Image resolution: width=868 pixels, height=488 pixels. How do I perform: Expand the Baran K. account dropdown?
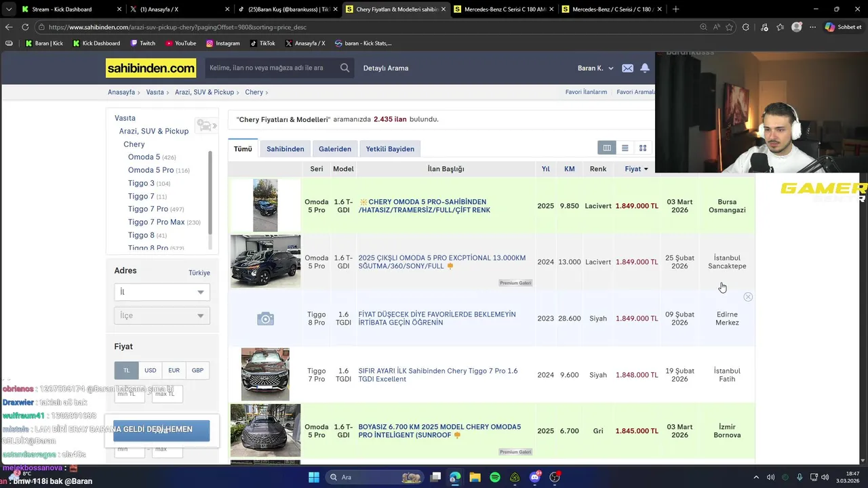[595, 68]
